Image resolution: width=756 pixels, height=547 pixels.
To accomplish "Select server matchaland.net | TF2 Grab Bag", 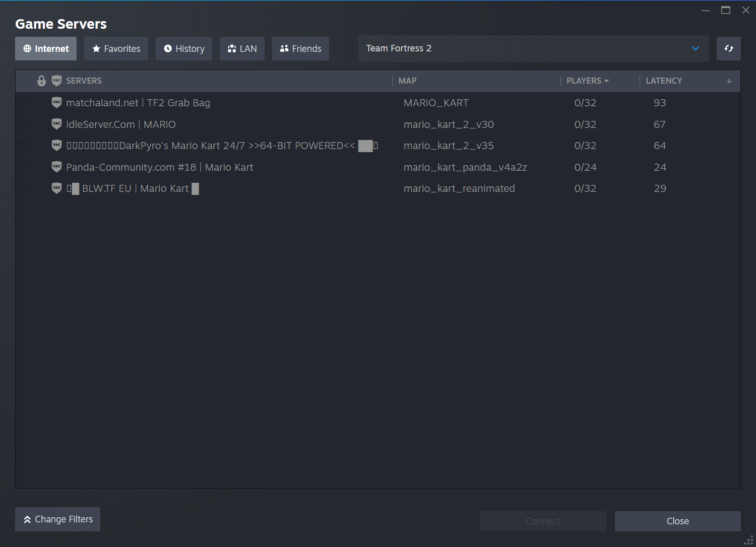I will tap(378, 103).
